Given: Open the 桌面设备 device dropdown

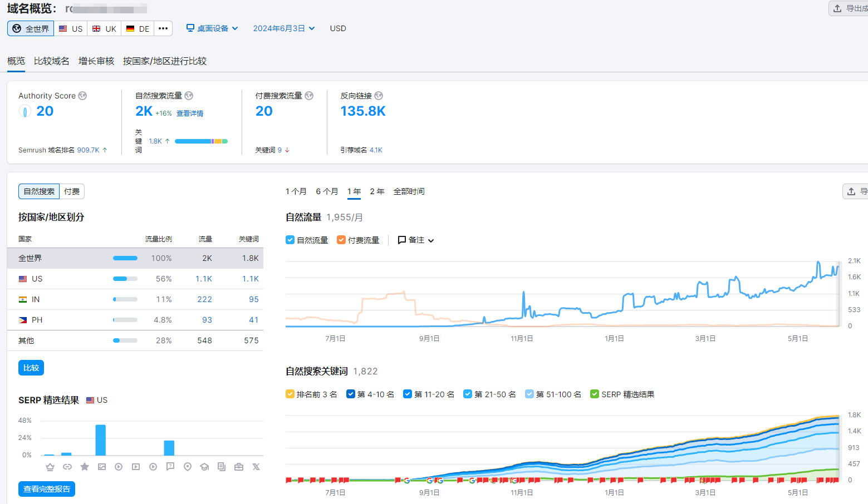Looking at the screenshot, I should pyautogui.click(x=212, y=28).
